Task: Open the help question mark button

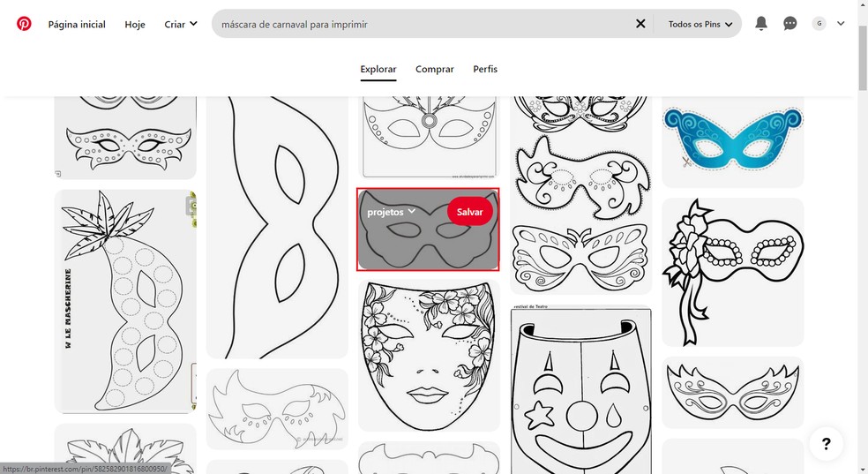Action: coord(826,443)
